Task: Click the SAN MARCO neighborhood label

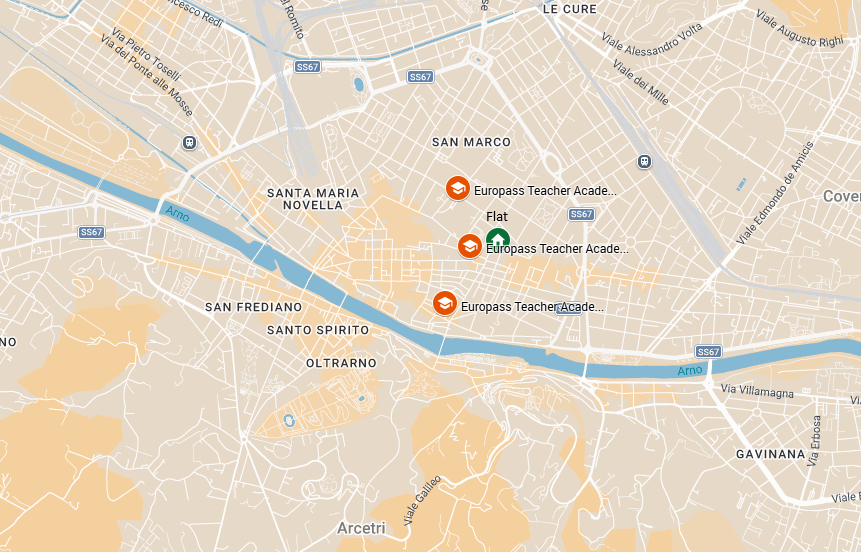Action: [472, 142]
